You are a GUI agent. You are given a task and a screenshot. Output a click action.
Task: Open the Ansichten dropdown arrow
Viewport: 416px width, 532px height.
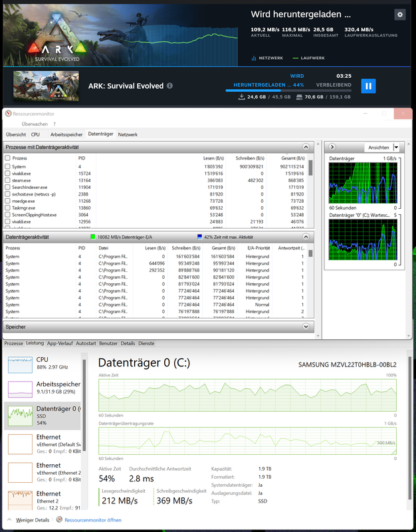coord(396,147)
